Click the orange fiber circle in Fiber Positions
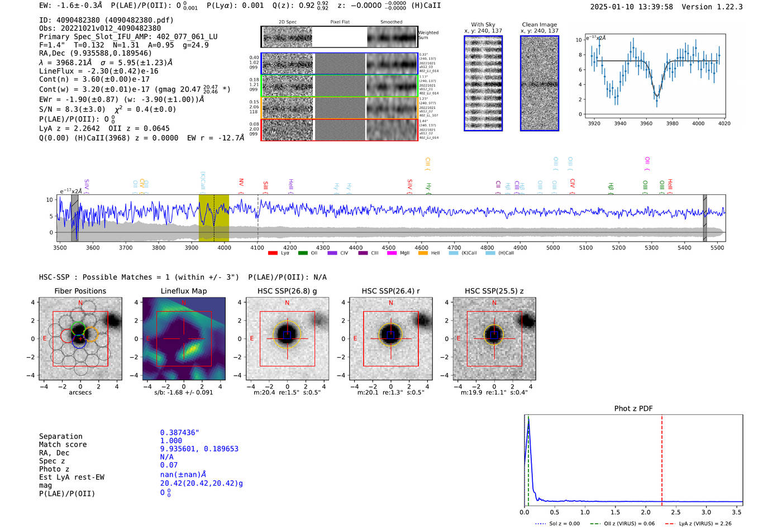The image size is (782, 532). [x=90, y=334]
